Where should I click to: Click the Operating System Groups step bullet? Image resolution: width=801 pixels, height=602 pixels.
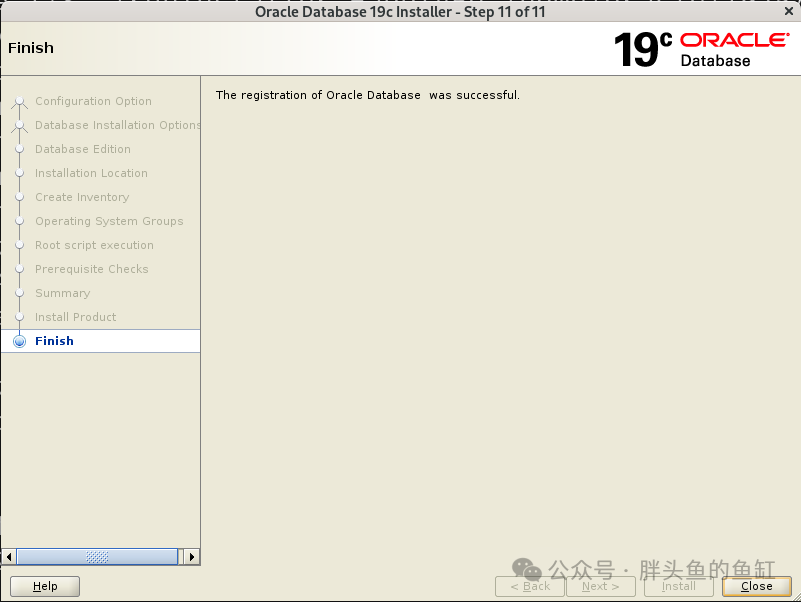pyautogui.click(x=19, y=221)
